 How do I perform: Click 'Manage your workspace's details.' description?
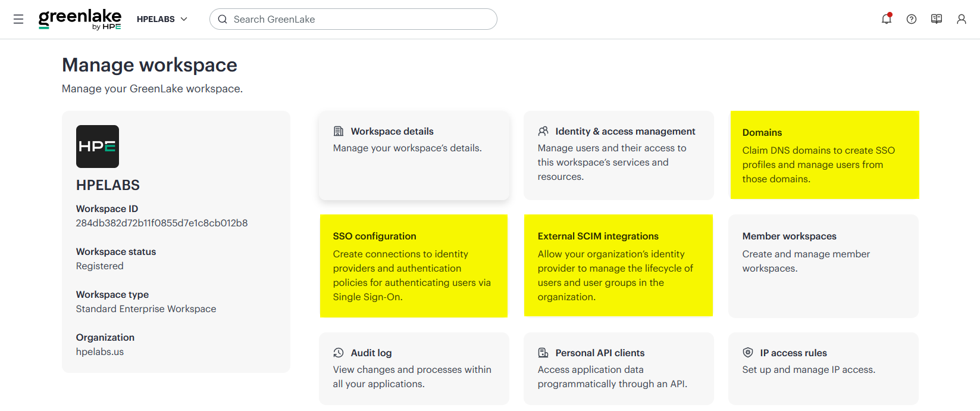(408, 148)
